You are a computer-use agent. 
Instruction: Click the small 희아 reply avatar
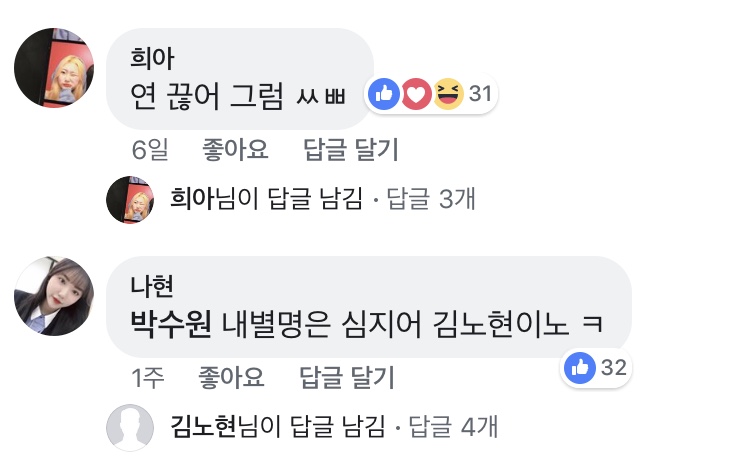click(130, 199)
